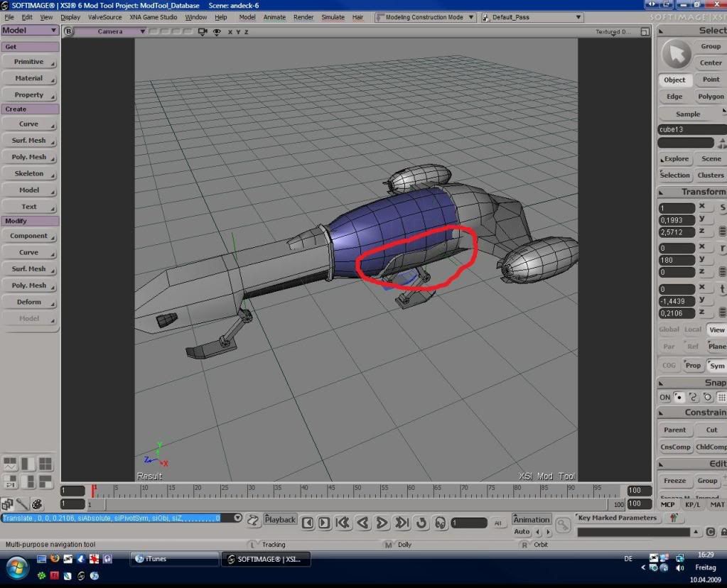Click the script editor icon beside command line
Viewport: 727px width, 588px height.
point(253,520)
